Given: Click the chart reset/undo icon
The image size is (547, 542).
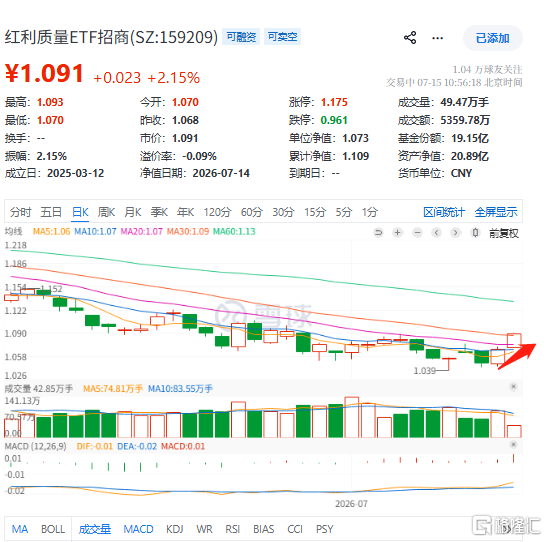Looking at the screenshot, I should tap(378, 233).
